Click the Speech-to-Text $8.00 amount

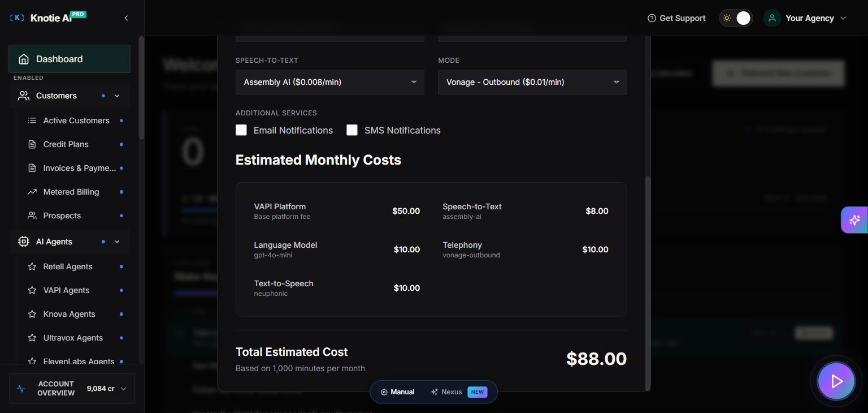(597, 211)
